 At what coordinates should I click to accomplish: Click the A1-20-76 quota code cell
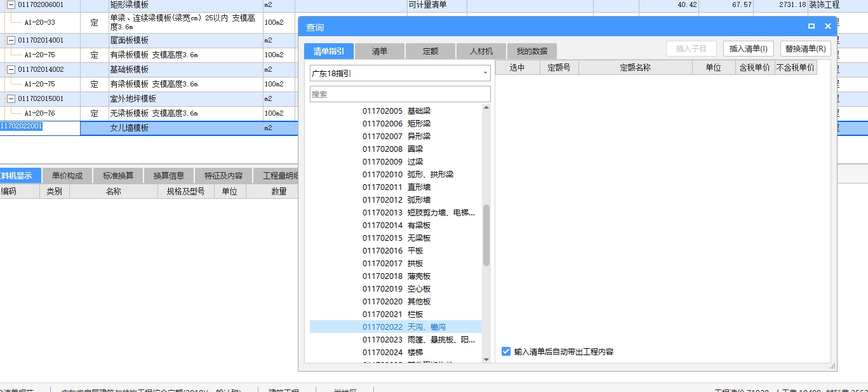tap(40, 113)
